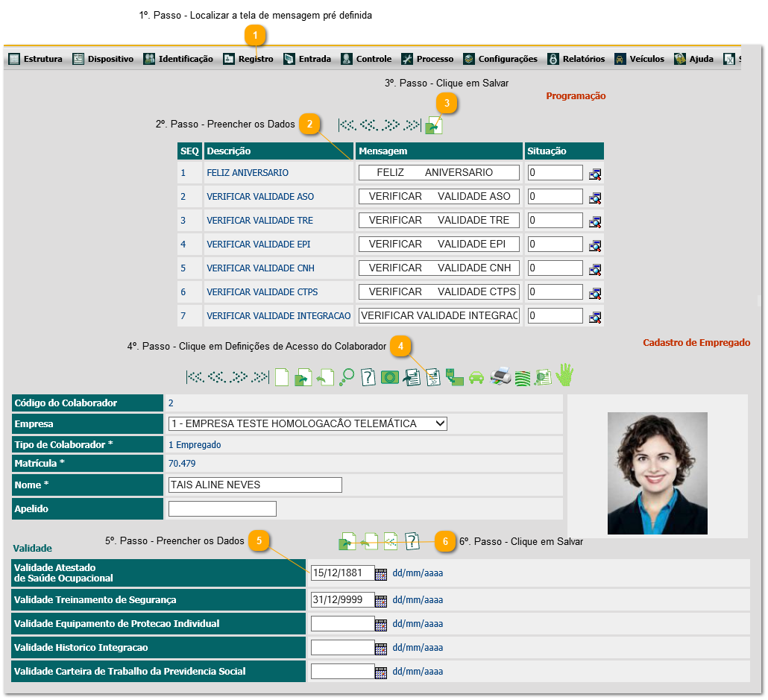Open calendar for Validade Historico Integracao
Viewport: 768px width, 700px height.
[x=380, y=649]
